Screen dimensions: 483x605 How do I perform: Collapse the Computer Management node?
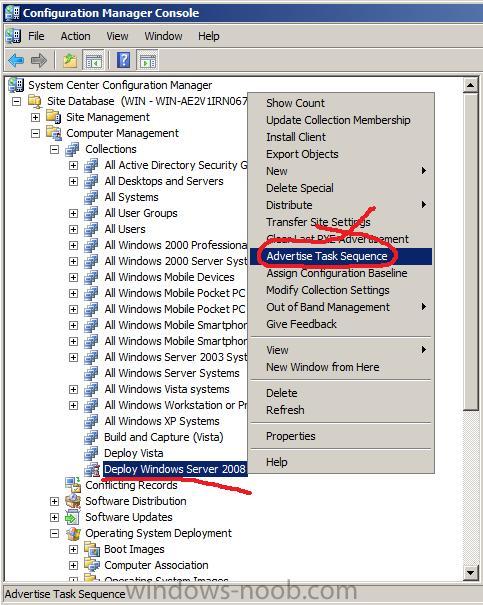coord(35,134)
